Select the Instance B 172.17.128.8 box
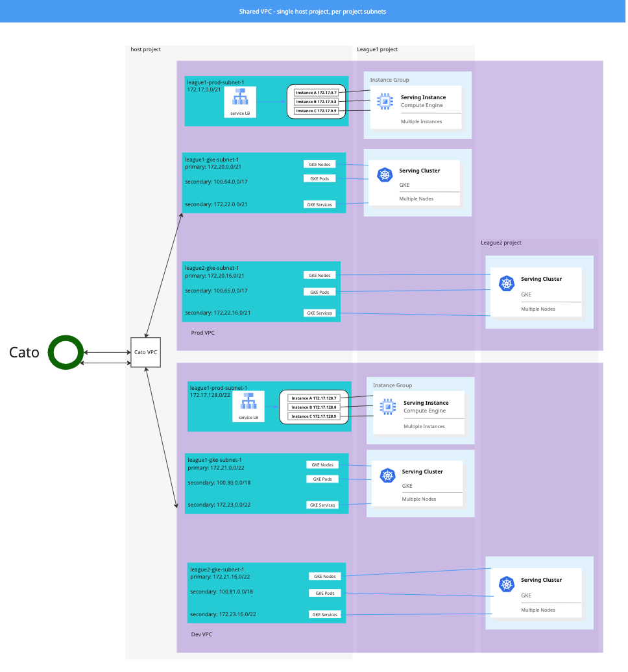Image resolution: width=628 pixels, height=672 pixels. [x=315, y=409]
